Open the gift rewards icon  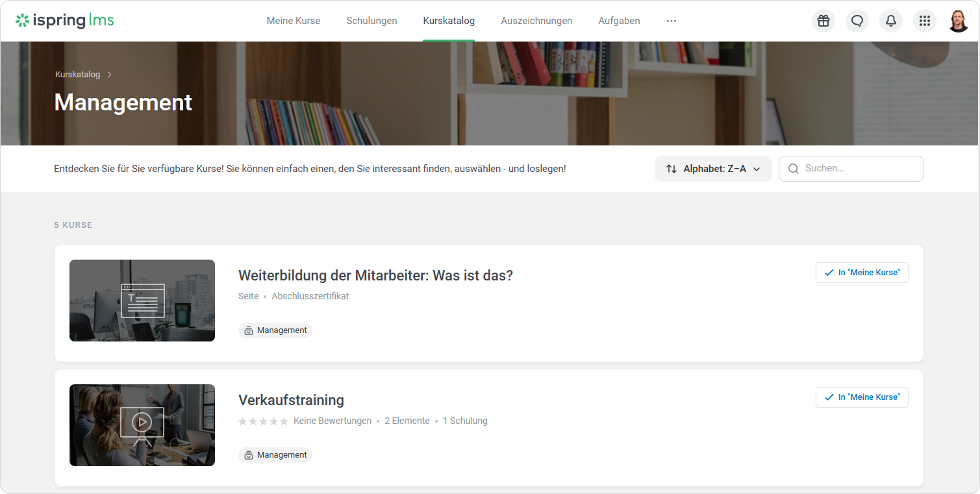[x=823, y=21]
